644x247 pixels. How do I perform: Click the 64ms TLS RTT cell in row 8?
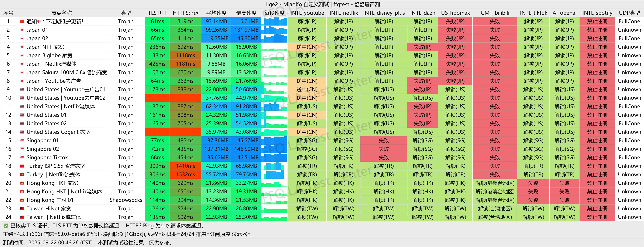pyautogui.click(x=158, y=81)
